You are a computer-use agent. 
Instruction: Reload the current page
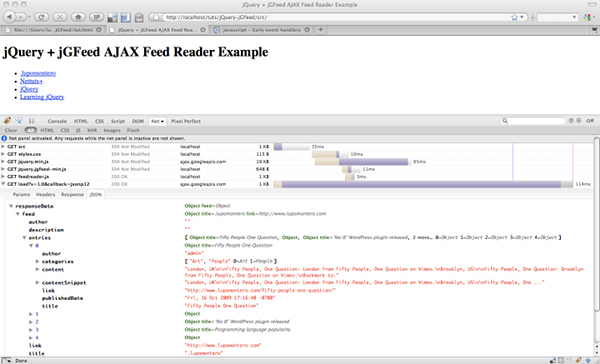tap(41, 17)
